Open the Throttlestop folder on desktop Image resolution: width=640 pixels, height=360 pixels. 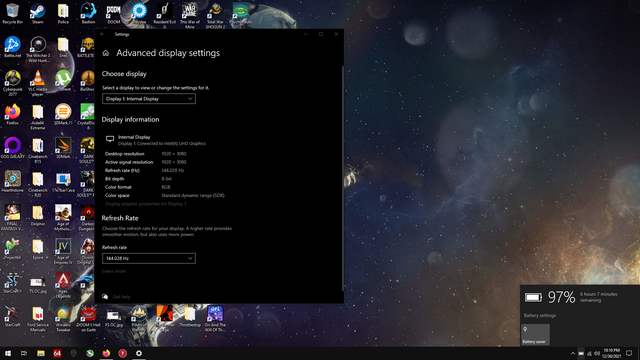190,316
